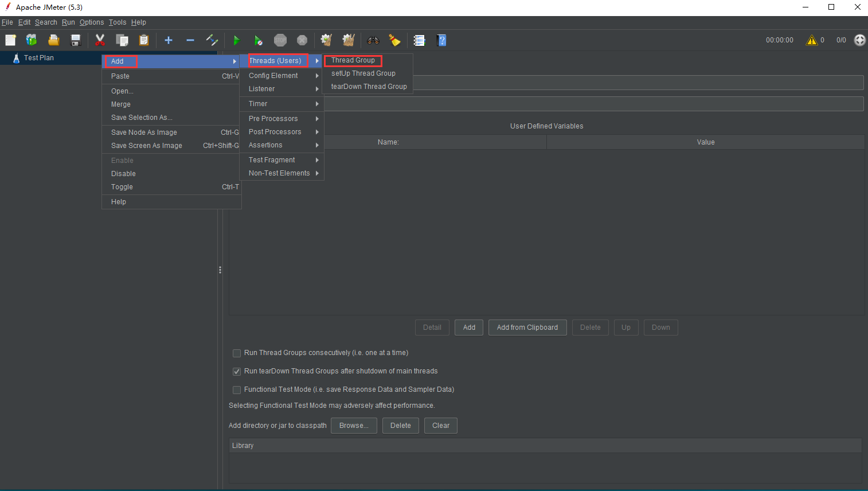Click the Collapse All minus icon
The width and height of the screenshot is (868, 491).
190,40
